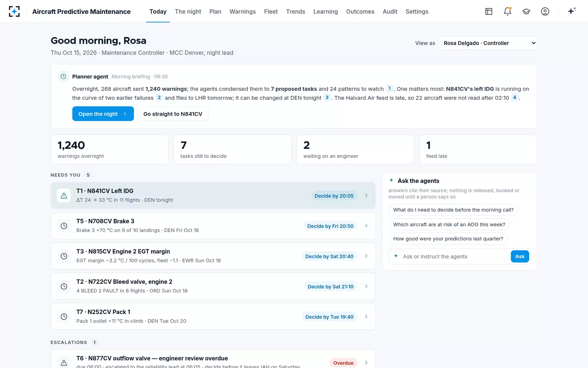This screenshot has width=588, height=368.
Task: Click the sparkle icon beside Ask the agents heading
Action: click(391, 180)
